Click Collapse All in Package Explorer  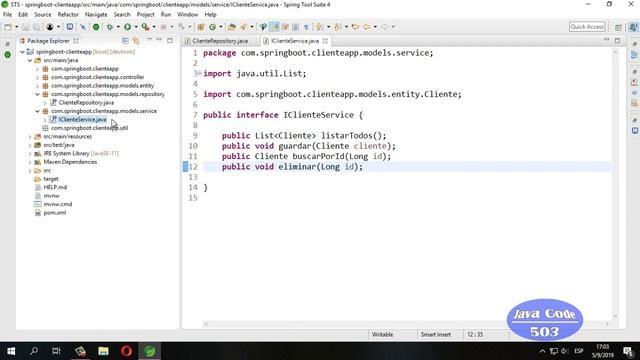tap(125, 41)
